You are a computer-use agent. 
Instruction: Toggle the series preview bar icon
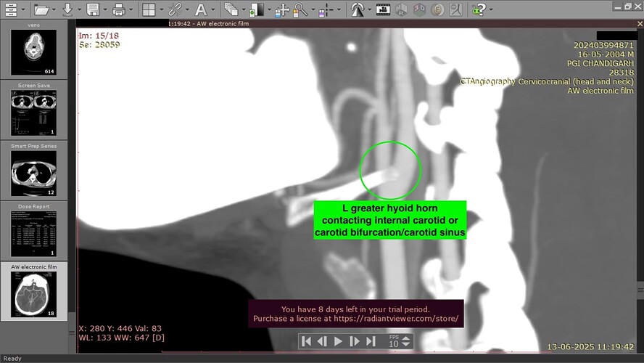click(x=11, y=9)
